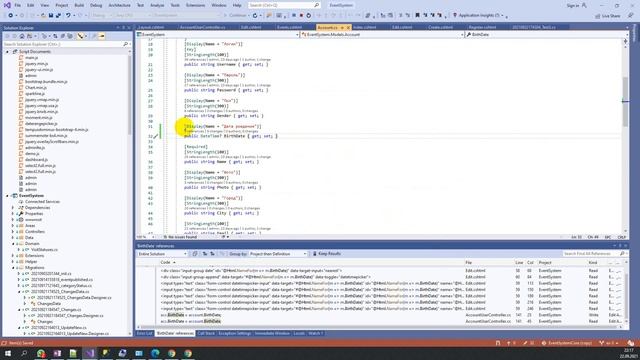Click the Continue debug button
Screen dimensions: 640x360
pos(235,16)
